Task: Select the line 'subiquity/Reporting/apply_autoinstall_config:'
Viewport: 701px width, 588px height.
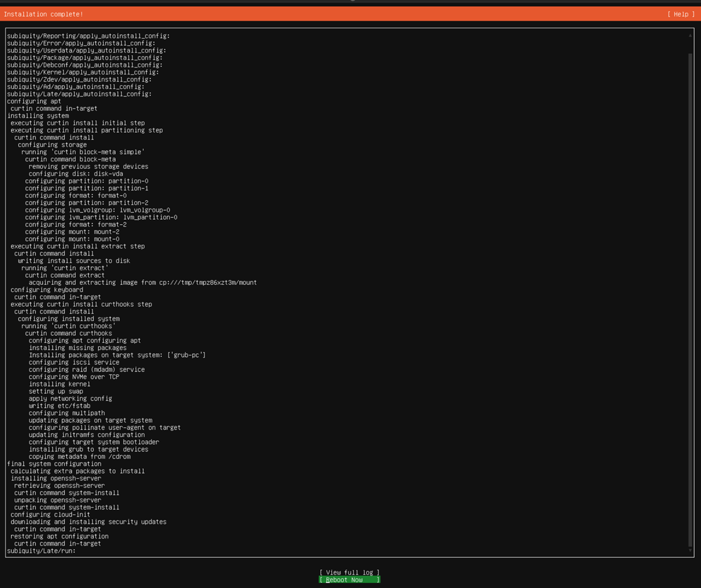Action: pyautogui.click(x=88, y=36)
